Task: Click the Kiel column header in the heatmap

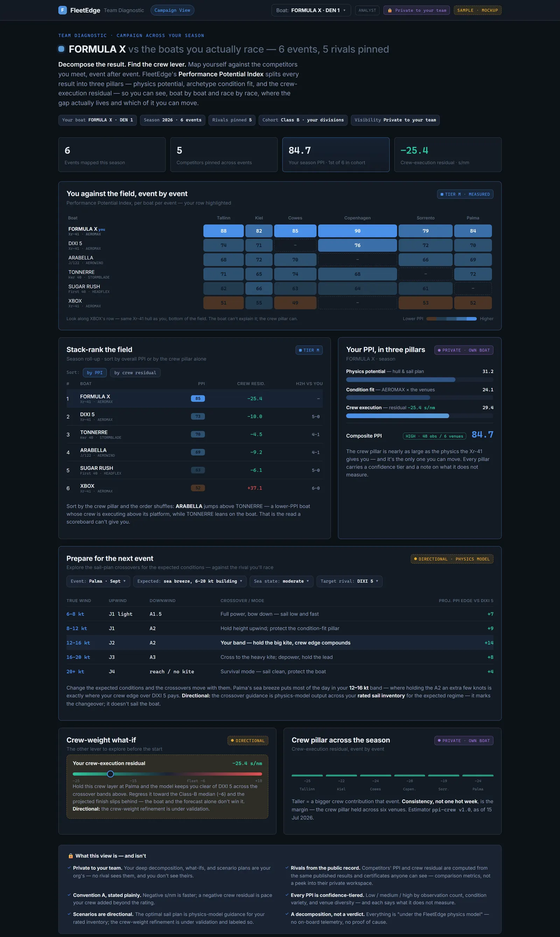Action: [x=259, y=218]
